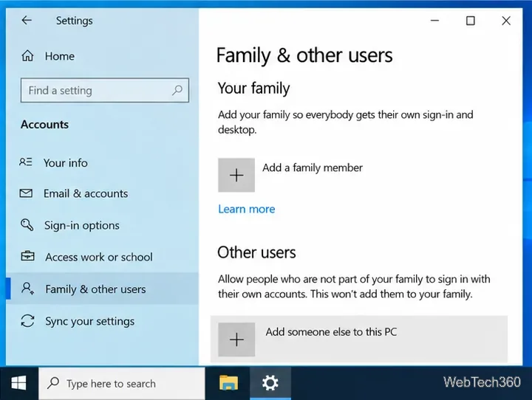Screen dimensions: 532x400
Task: Open Sync your settings
Action: (89, 321)
